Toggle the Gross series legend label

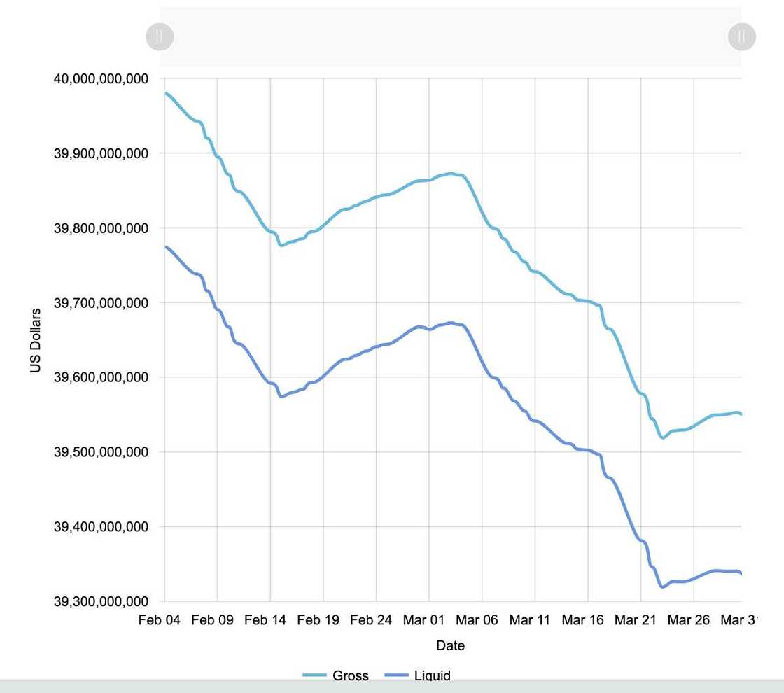(x=350, y=675)
